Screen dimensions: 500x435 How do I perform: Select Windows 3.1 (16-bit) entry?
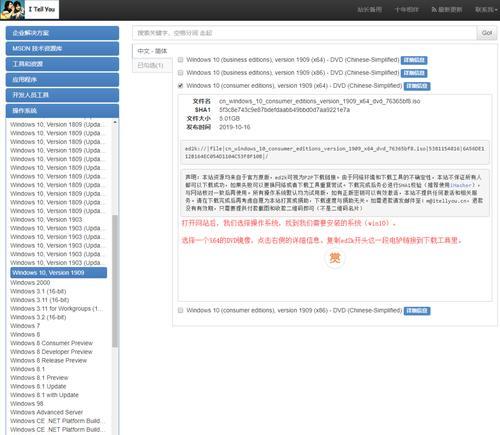[x=38, y=291]
